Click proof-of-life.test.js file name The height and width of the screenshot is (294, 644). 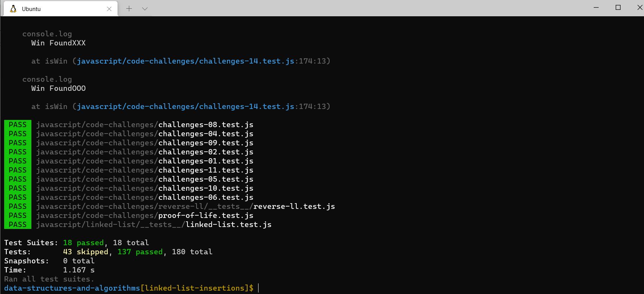(206, 215)
